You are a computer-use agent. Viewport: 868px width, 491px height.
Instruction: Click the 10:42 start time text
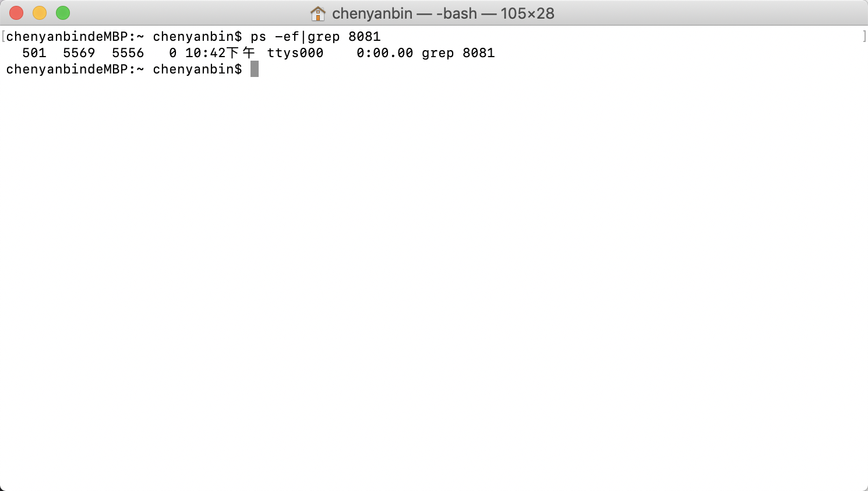pyautogui.click(x=205, y=53)
